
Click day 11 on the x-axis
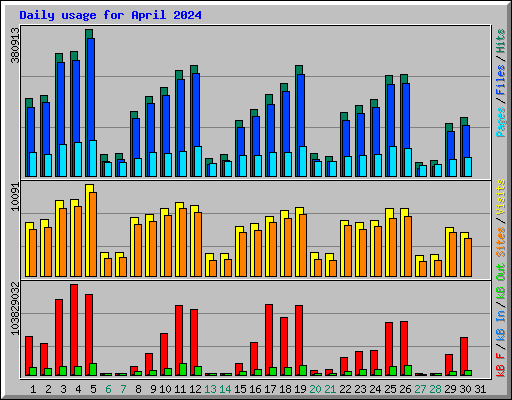pyautogui.click(x=180, y=389)
